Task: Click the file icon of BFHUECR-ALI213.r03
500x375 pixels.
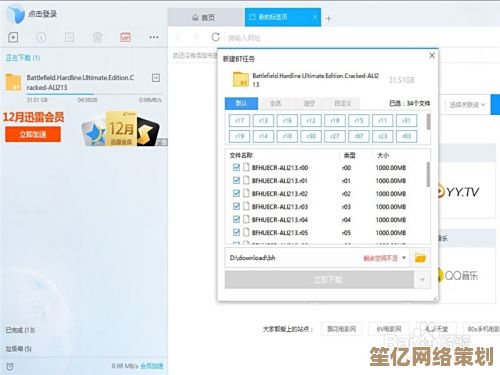Action: [246, 206]
